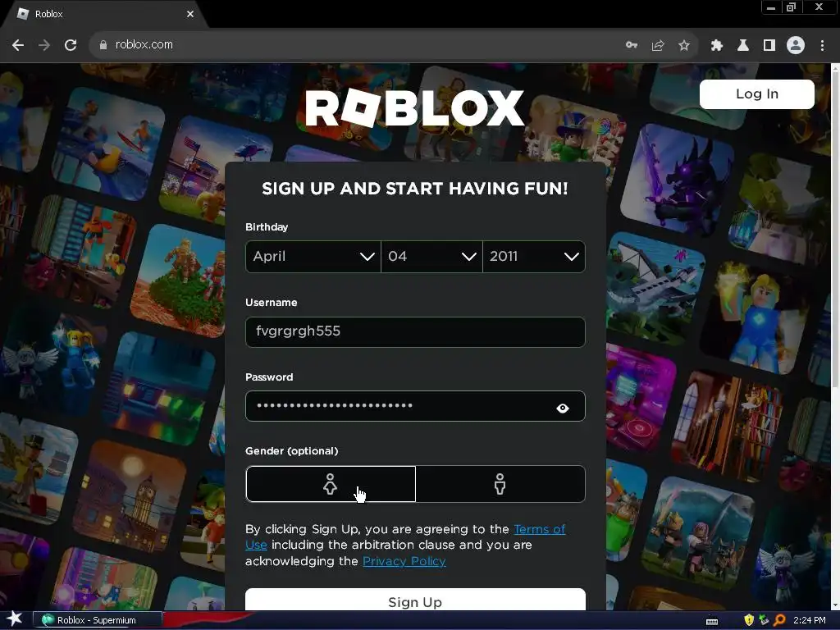
Task: Click the Log In button
Action: [757, 94]
